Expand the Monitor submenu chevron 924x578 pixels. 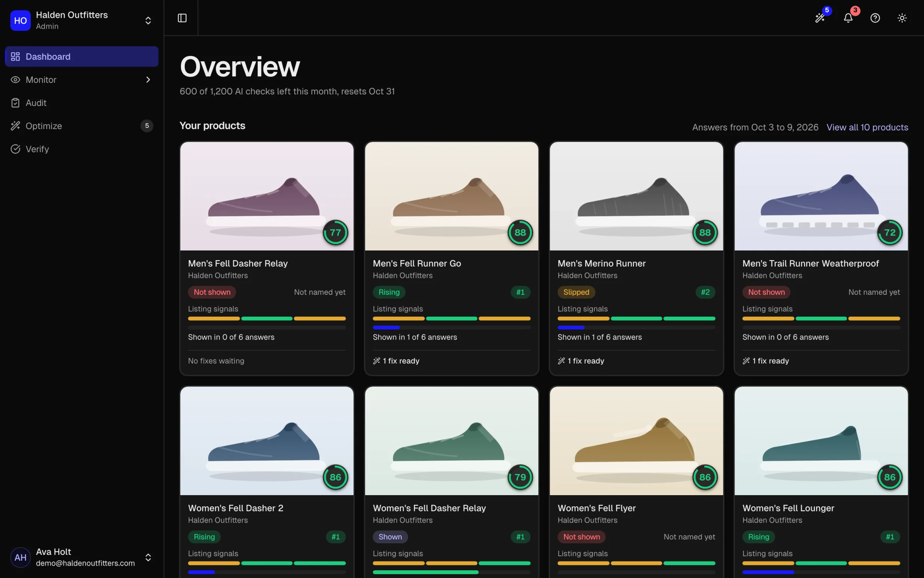click(148, 79)
